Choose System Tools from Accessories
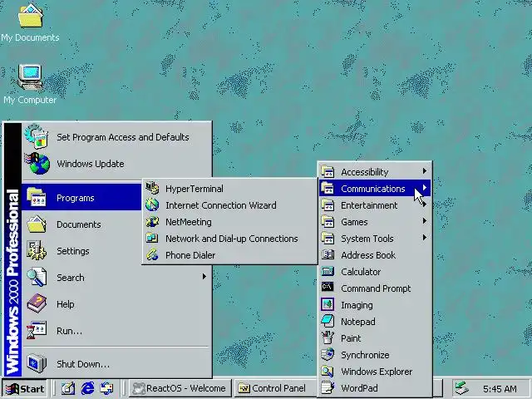The image size is (532, 399). 375,239
